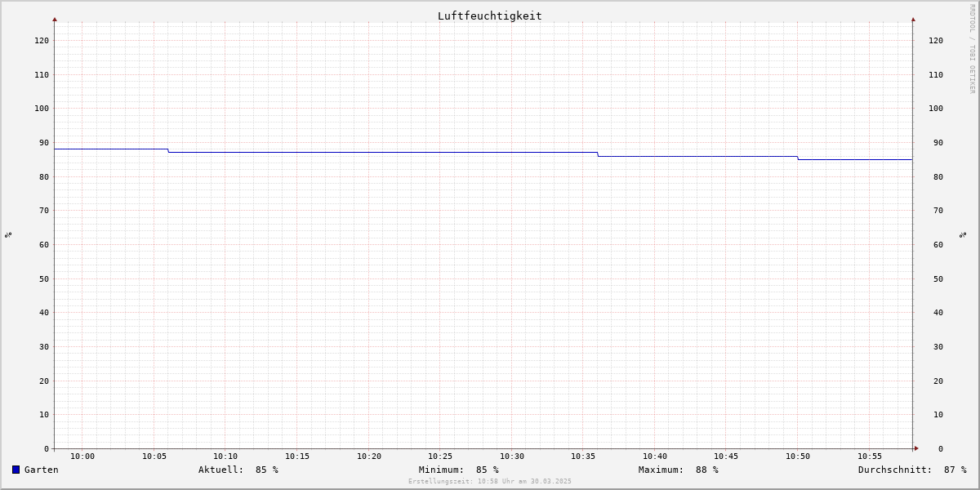
Task: Click the left axis 90 label
Action: click(44, 142)
